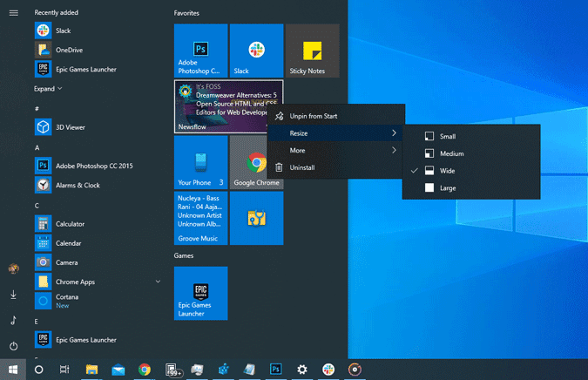Viewport: 588px width, 380px height.
Task: Open Cortana circle on taskbar
Action: pos(38,370)
